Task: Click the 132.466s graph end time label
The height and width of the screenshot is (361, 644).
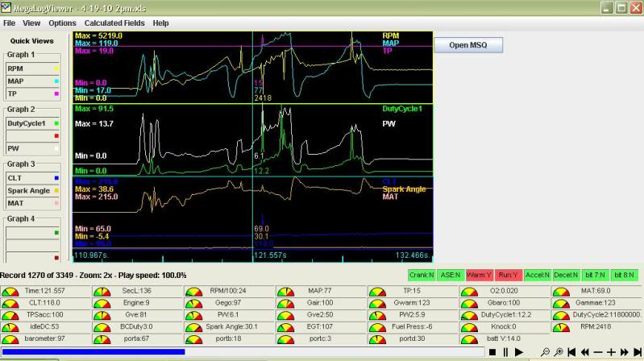Action: pyautogui.click(x=413, y=255)
